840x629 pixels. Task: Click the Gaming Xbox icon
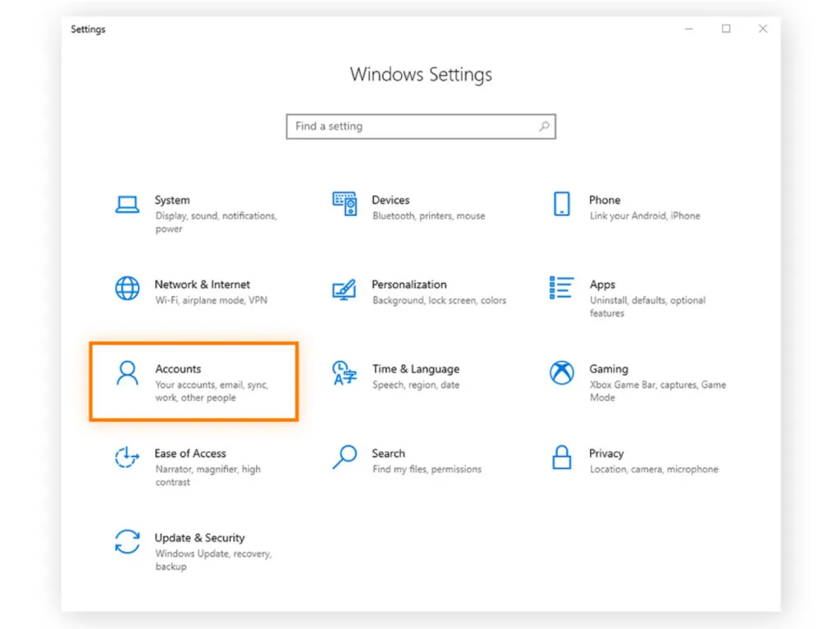point(561,374)
